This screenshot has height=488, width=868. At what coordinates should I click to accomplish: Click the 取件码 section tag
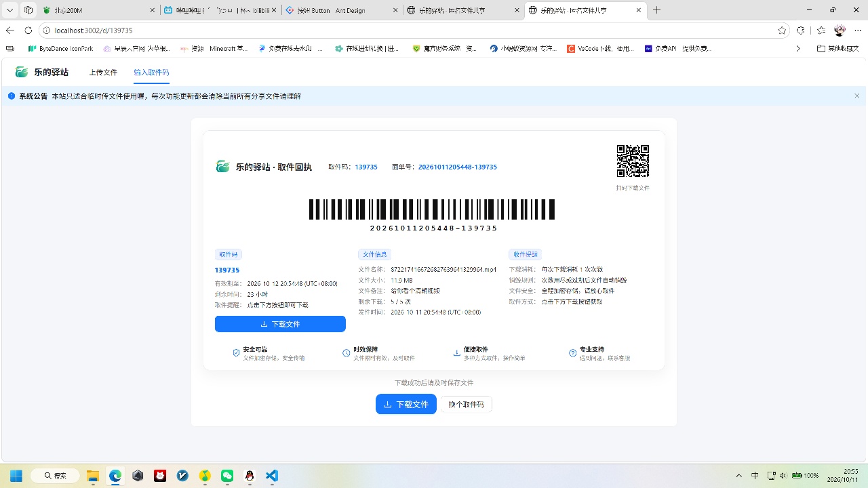tap(229, 254)
